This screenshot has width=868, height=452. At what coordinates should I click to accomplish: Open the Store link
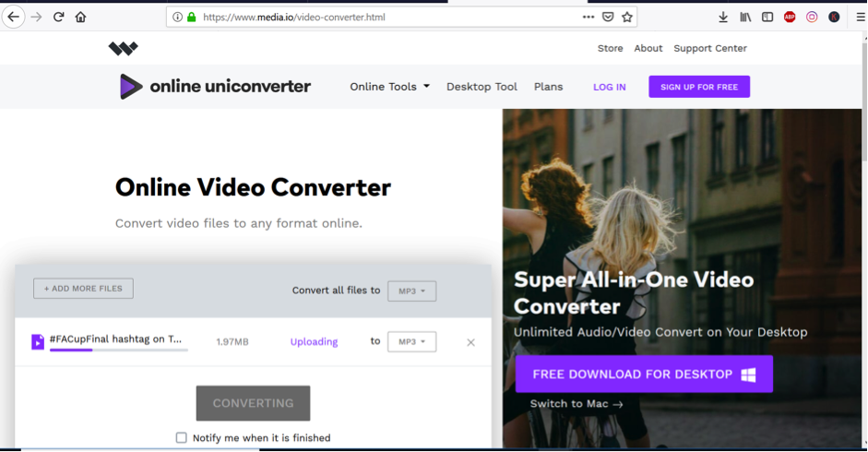(x=610, y=48)
